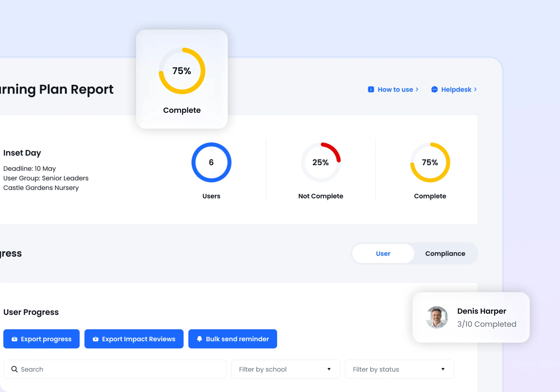Open Helpdesk using the chat bubble icon
560x392 pixels.
(434, 89)
